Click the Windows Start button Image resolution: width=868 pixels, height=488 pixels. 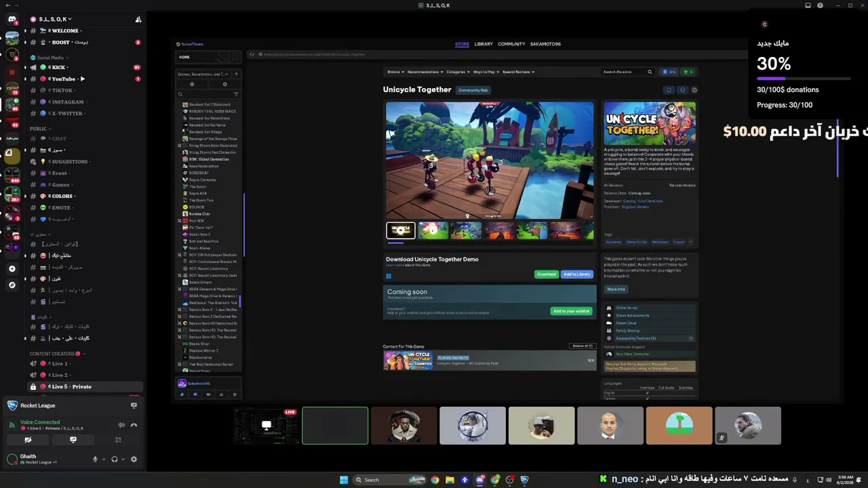click(x=344, y=480)
